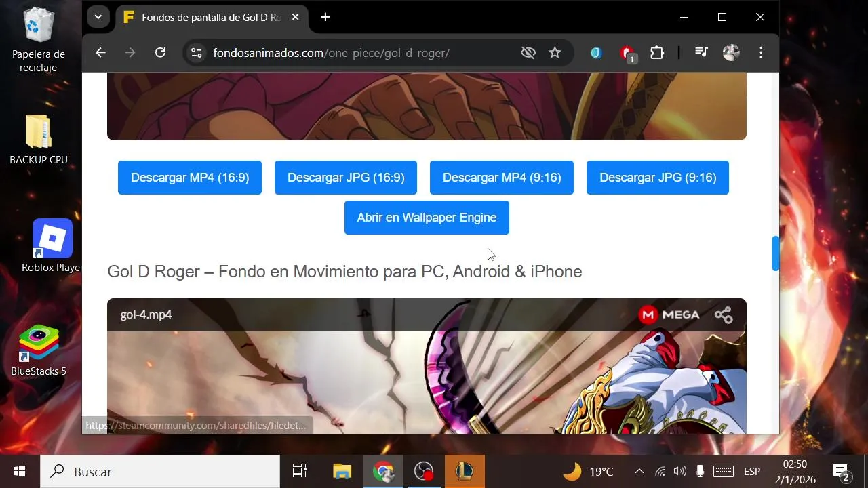The height and width of the screenshot is (488, 868).
Task: Click the crossed-out eye tracking protection icon
Action: tap(528, 53)
